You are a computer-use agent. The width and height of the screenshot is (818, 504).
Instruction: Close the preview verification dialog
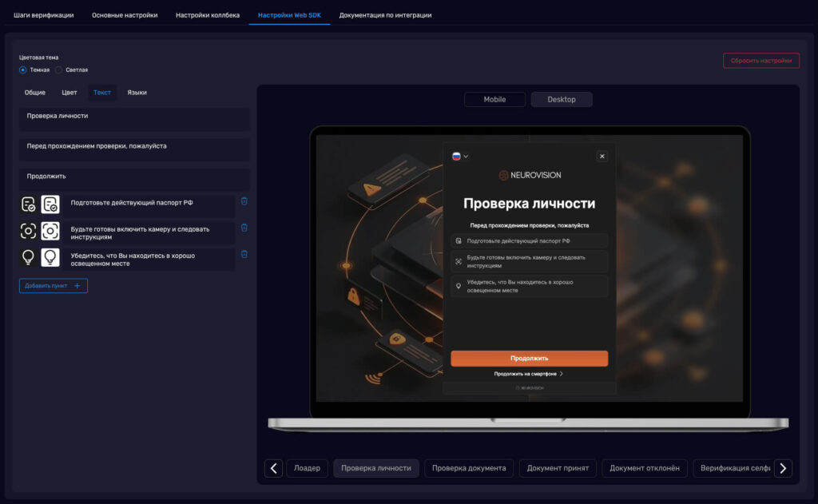602,156
